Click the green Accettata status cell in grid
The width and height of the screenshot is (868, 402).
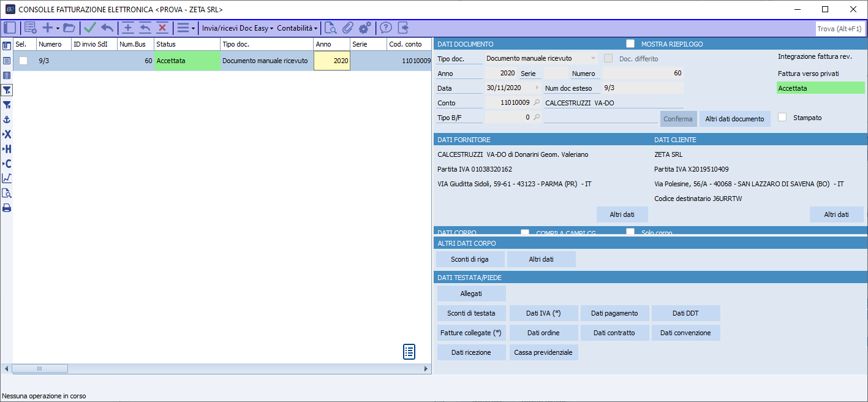pos(187,61)
